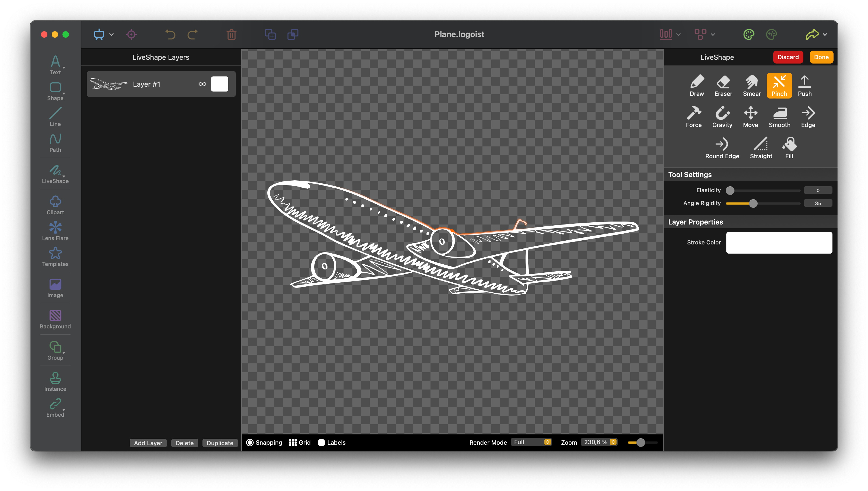Select the Push tool
Image resolution: width=868 pixels, height=491 pixels.
[x=804, y=86]
